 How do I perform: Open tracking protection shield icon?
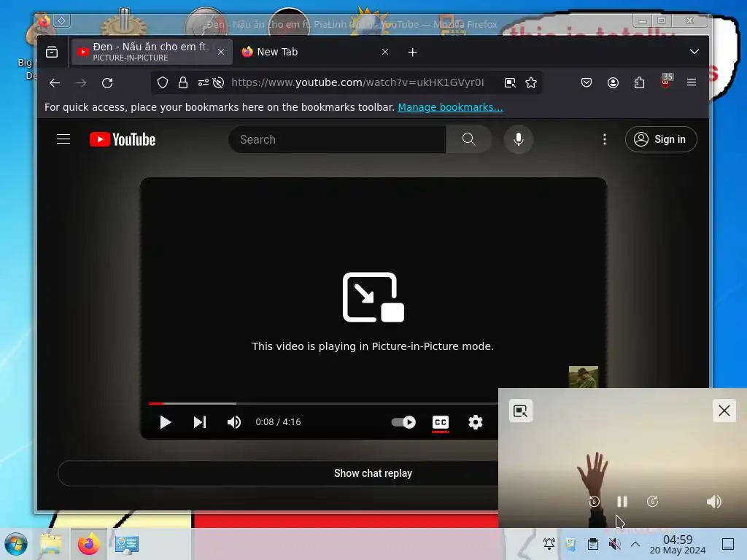click(163, 83)
